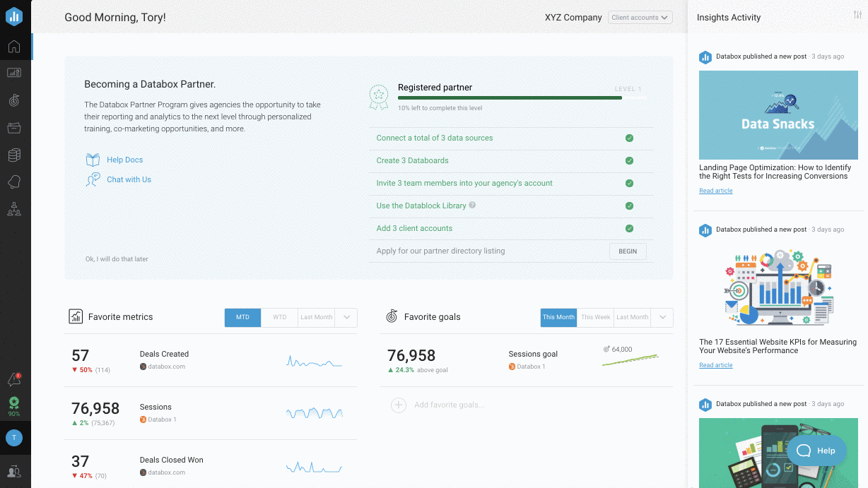Click Databox avatar on second Insights post
Viewport: 868px width, 488px height.
tap(705, 230)
